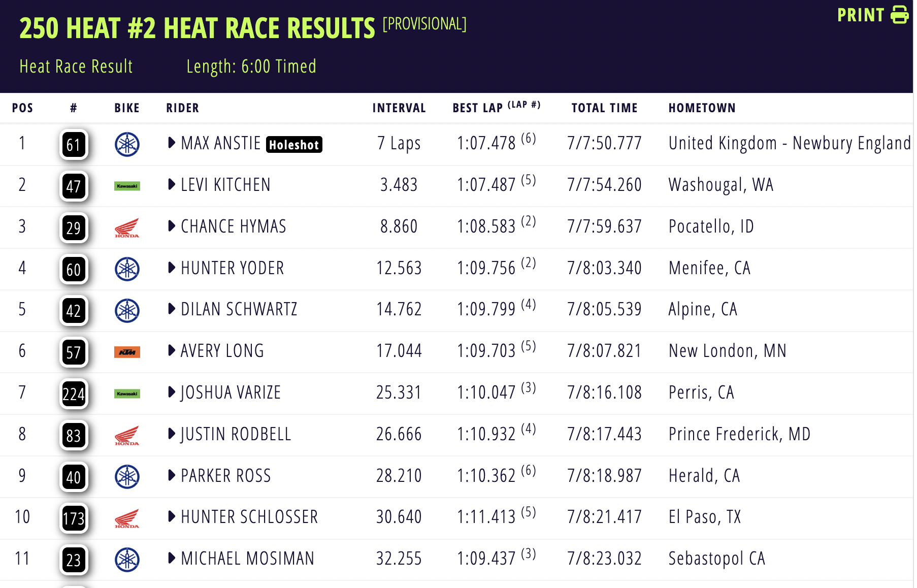Click the BEST LAP column header

477,108
